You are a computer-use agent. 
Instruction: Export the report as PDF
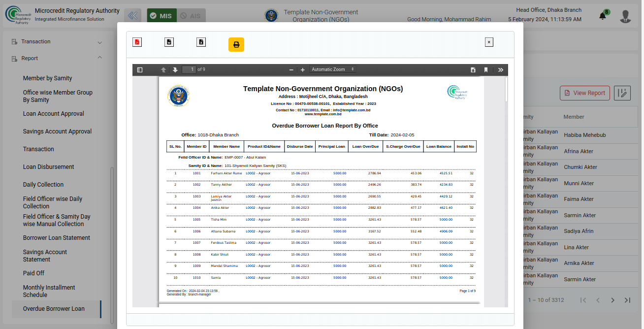tap(137, 42)
